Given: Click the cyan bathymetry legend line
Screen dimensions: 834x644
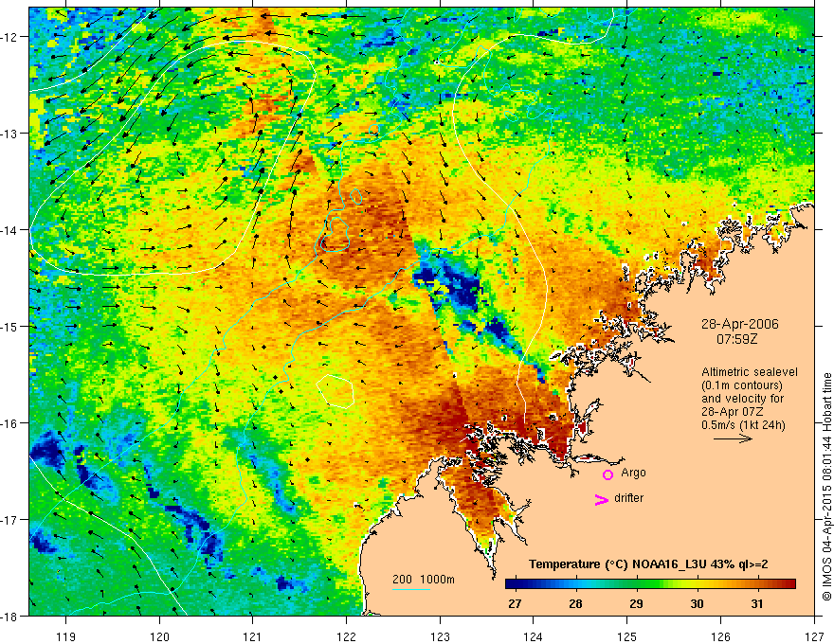Looking at the screenshot, I should coord(411,589).
